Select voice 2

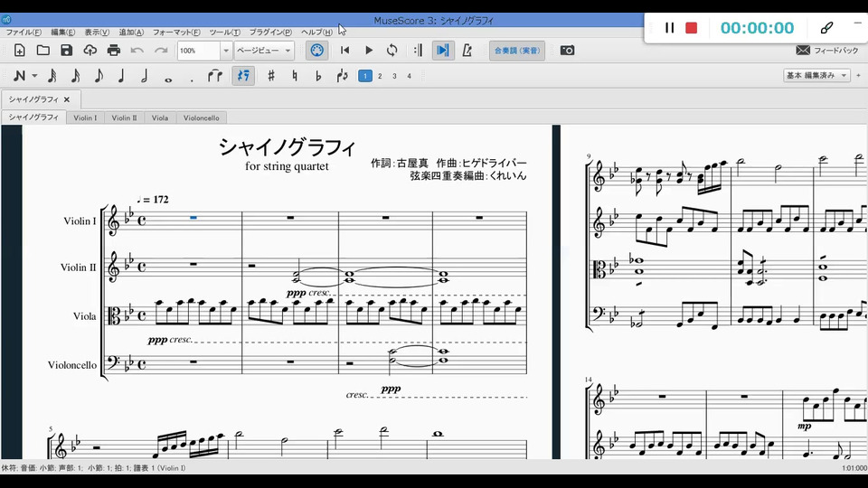pos(380,76)
